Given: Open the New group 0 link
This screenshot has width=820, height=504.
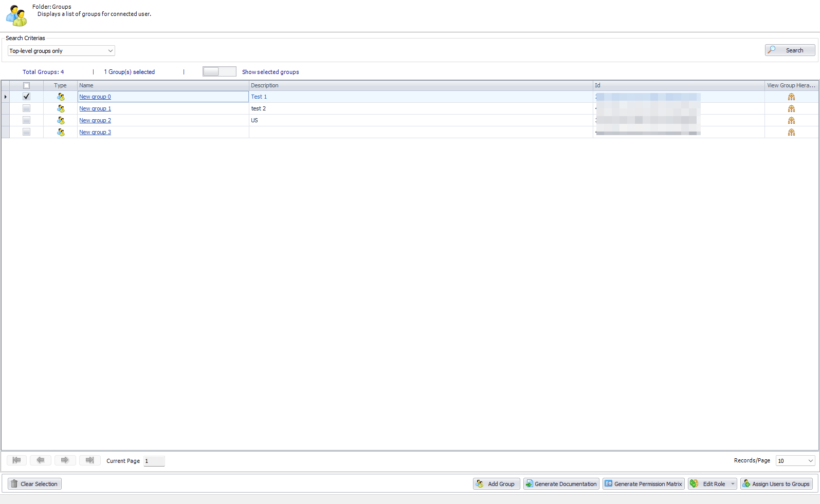Looking at the screenshot, I should pyautogui.click(x=95, y=97).
